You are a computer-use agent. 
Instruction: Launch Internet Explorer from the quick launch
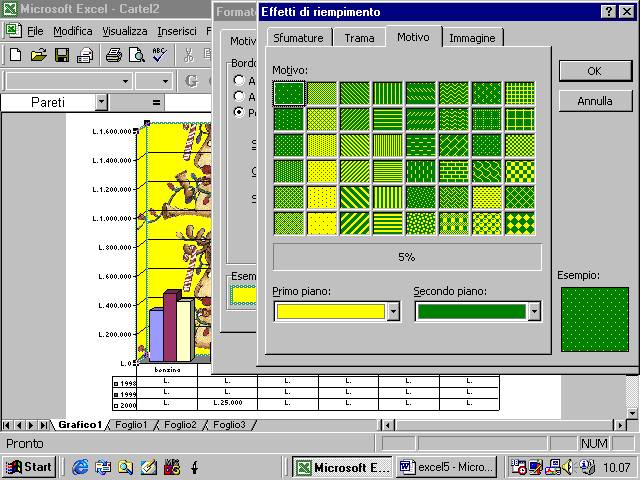[80, 466]
